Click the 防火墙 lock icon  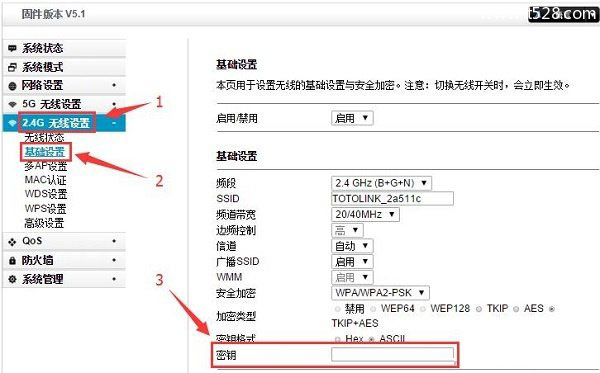coord(12,261)
